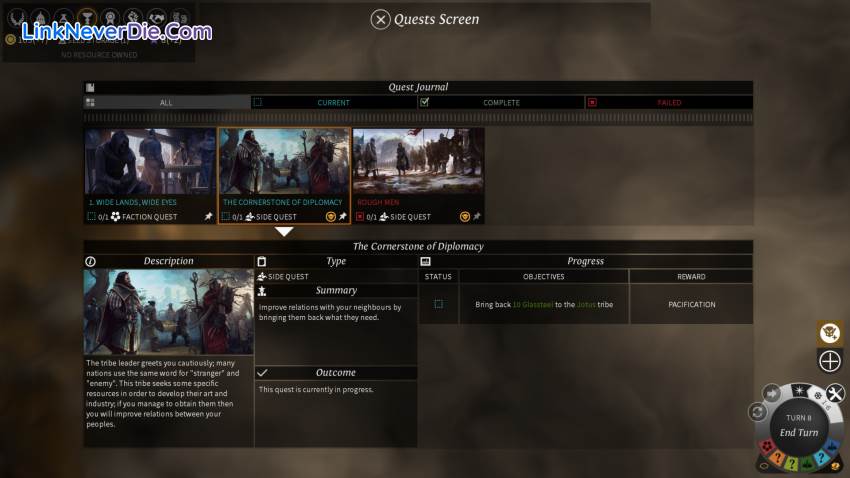Click the orange question-mark faction badge
850x478 pixels.
pos(777,458)
